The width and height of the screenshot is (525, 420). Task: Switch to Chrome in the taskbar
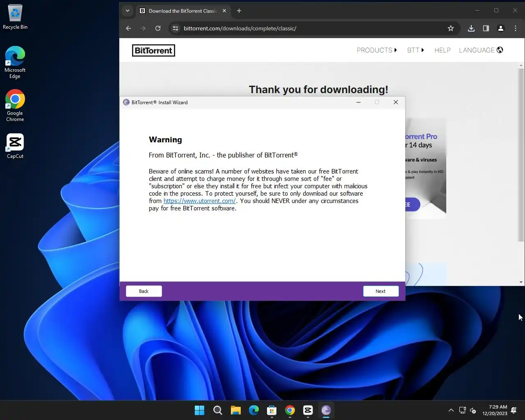point(290,410)
